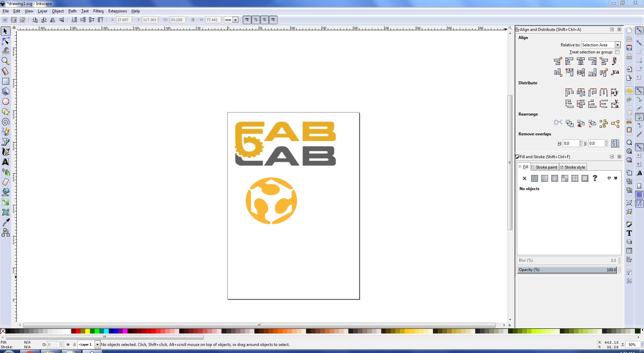Open the mm units dropdown

pos(236,20)
